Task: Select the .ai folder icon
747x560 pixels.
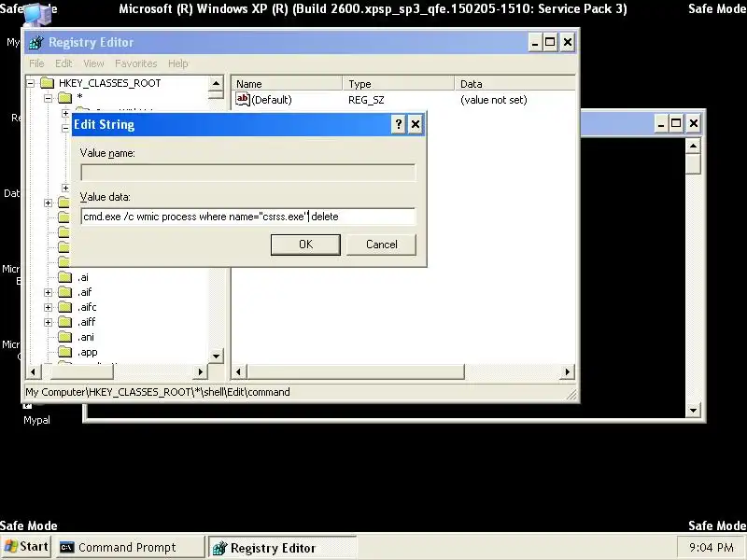Action: [64, 277]
